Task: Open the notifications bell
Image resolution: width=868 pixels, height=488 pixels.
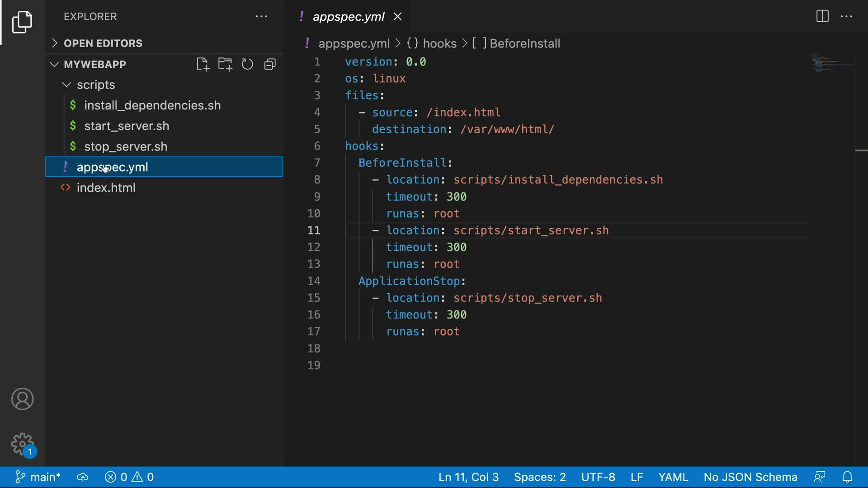Action: coord(847,477)
